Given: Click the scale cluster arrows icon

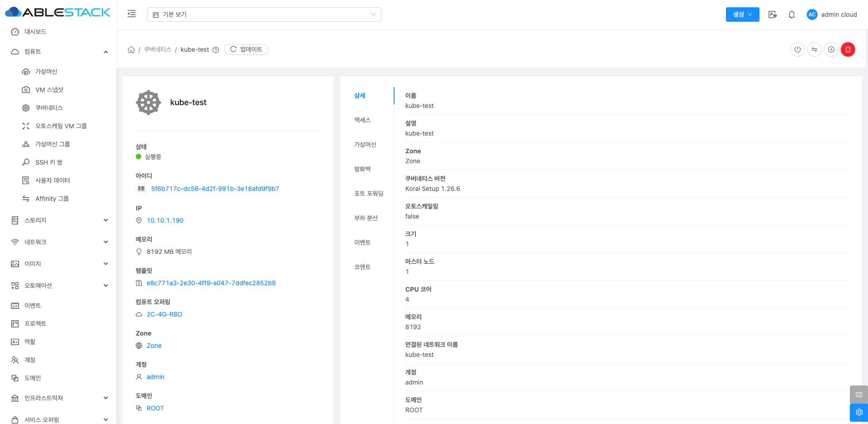Looking at the screenshot, I should click(814, 49).
